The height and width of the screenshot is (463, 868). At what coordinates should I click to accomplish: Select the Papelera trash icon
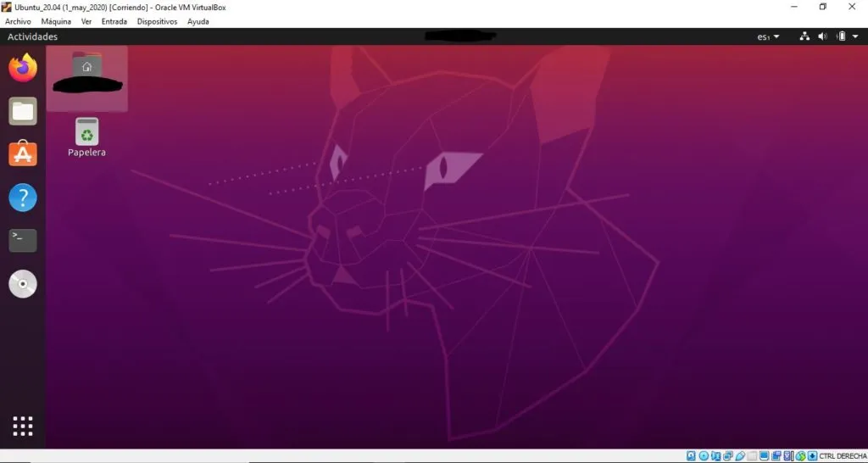click(87, 131)
